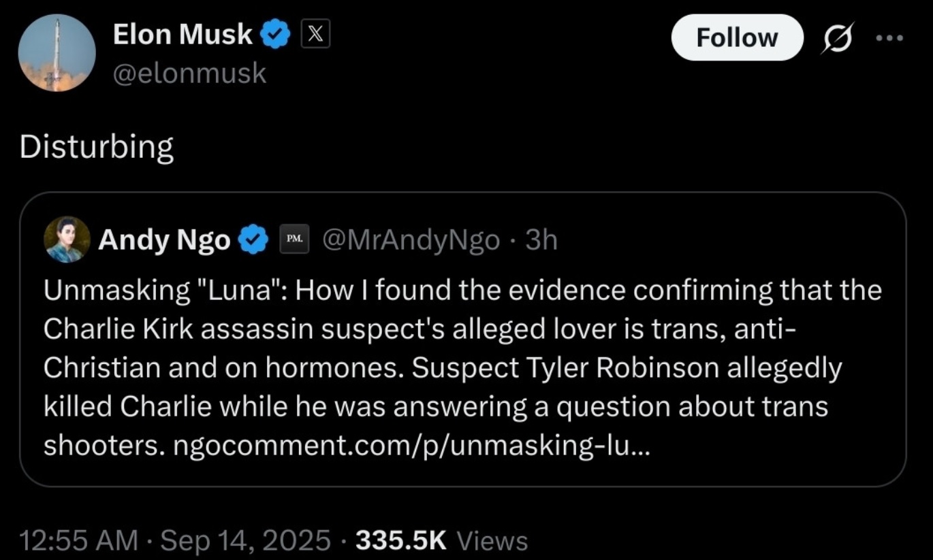933x560 pixels.
Task: Click the word Disturbing in the tweet body
Action: pyautogui.click(x=95, y=146)
